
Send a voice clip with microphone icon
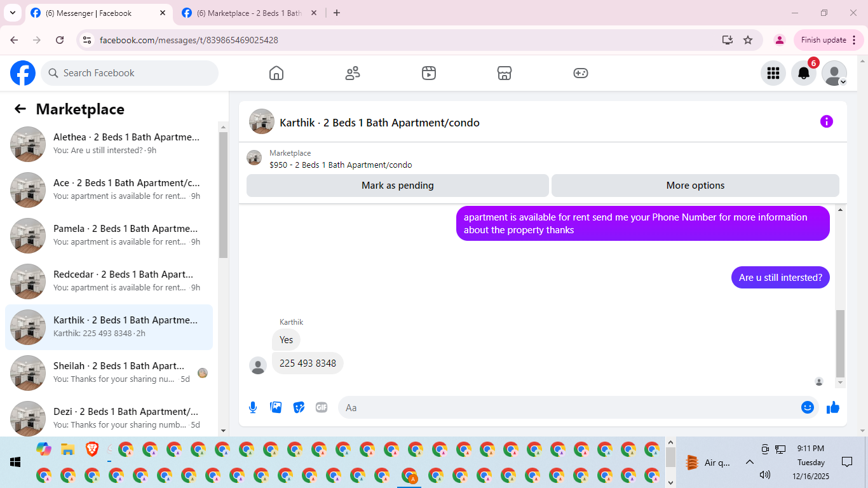coord(253,407)
